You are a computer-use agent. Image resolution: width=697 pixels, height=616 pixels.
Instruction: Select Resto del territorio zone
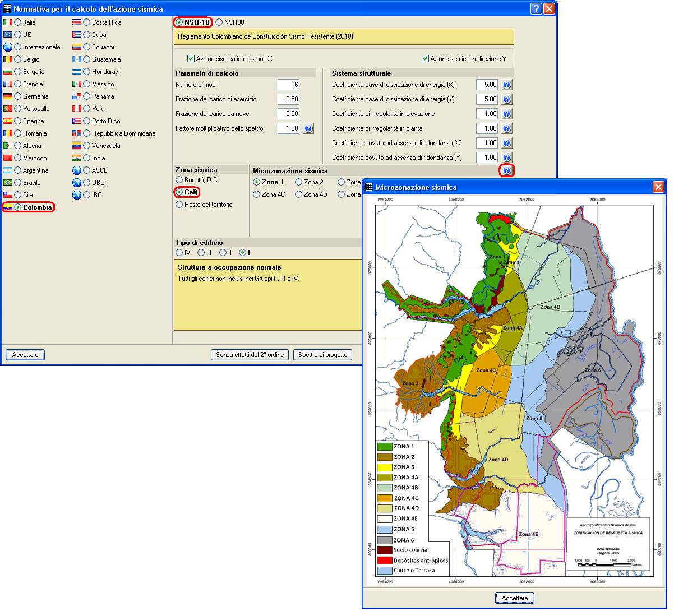[x=179, y=205]
